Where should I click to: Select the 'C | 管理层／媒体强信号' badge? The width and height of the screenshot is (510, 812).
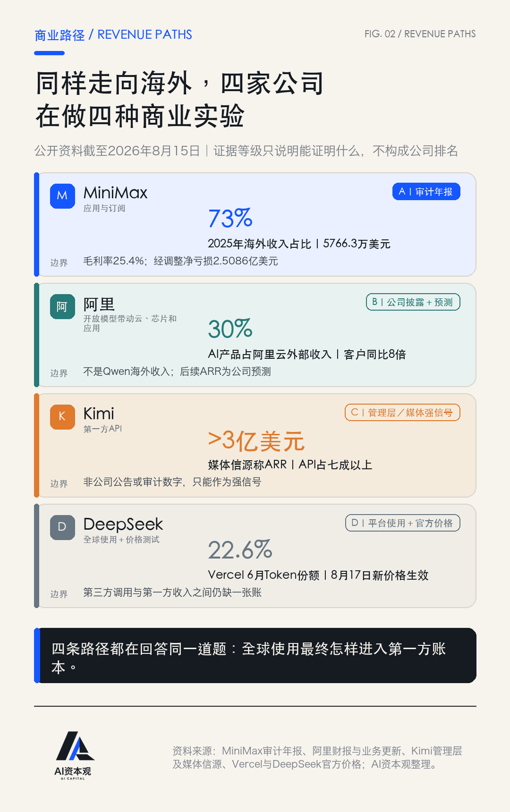[402, 412]
